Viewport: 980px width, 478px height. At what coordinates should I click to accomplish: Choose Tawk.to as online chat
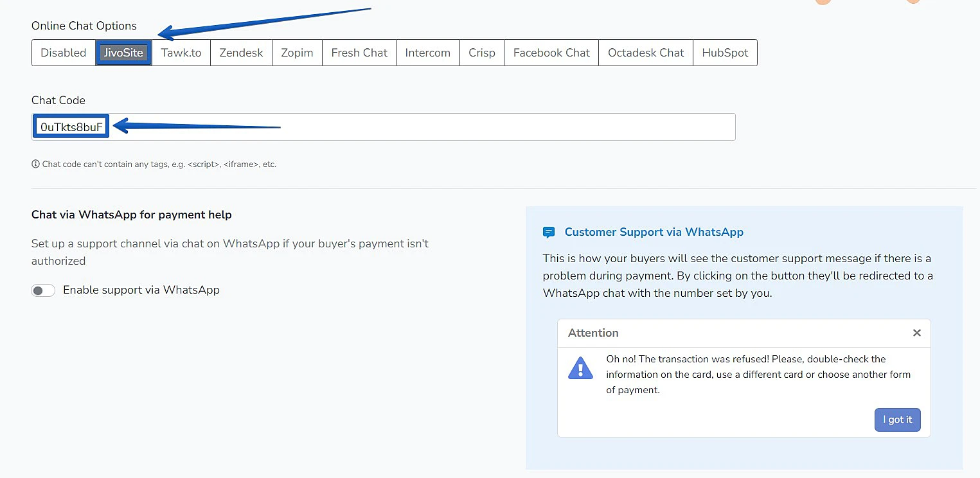[x=181, y=53]
